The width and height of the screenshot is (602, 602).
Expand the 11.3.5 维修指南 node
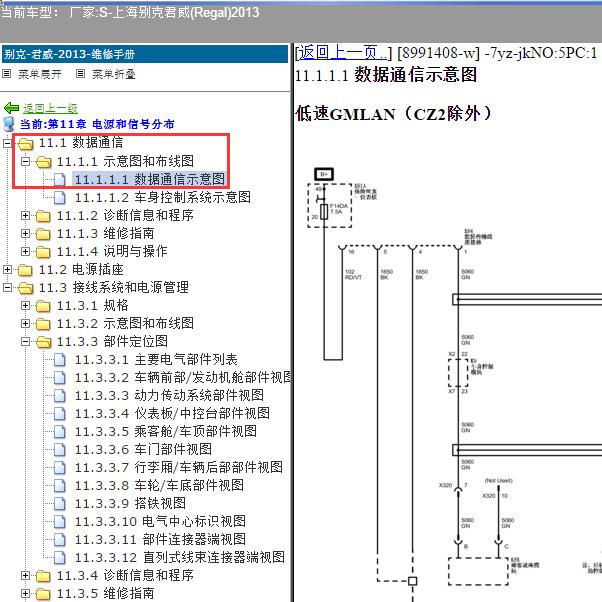[25, 594]
